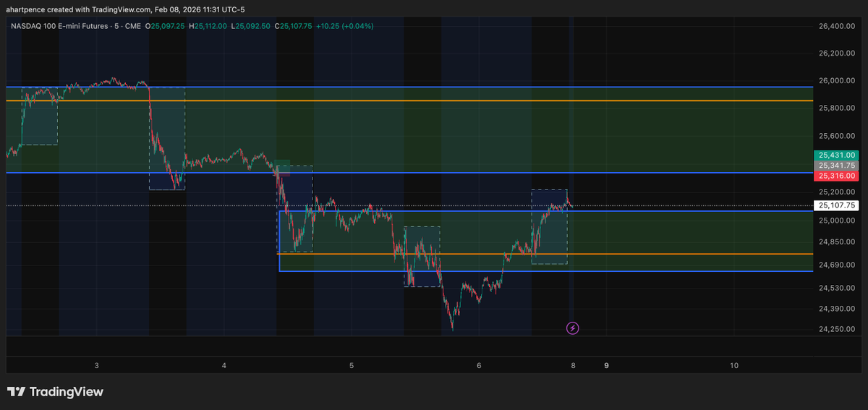Click the 26,200.00 price axis label

click(838, 54)
